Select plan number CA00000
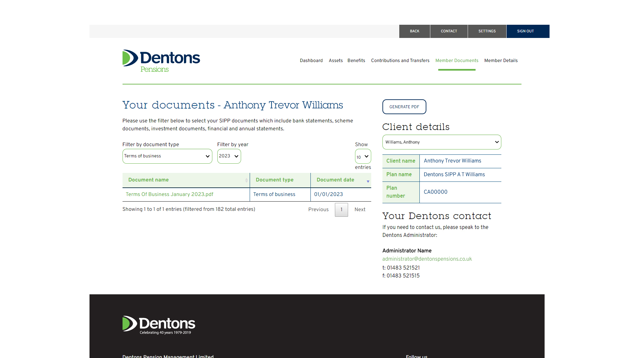The height and width of the screenshot is (358, 644). coord(436,192)
